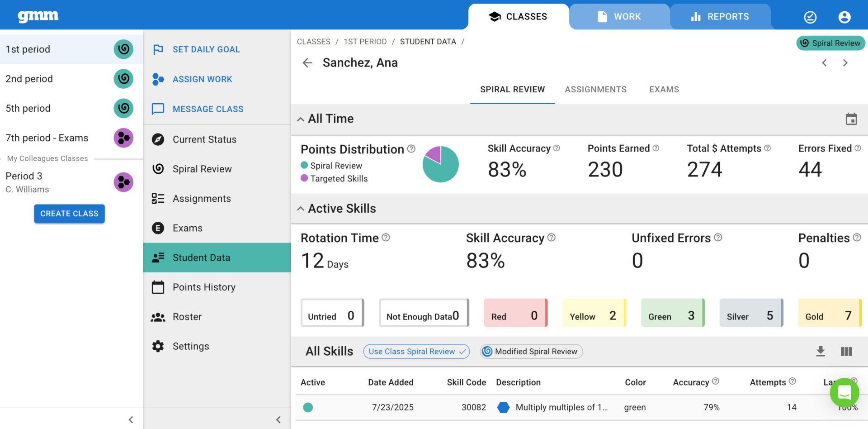Collapse the Active Skills section

pyautogui.click(x=301, y=209)
